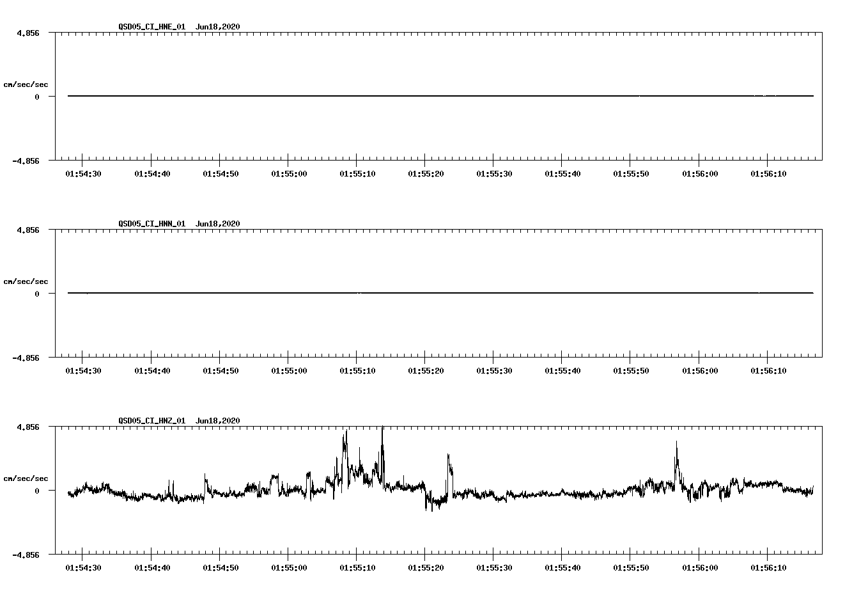Select the 01:56:00 time label under HNE plot
The width and height of the screenshot is (868, 591).
(700, 174)
